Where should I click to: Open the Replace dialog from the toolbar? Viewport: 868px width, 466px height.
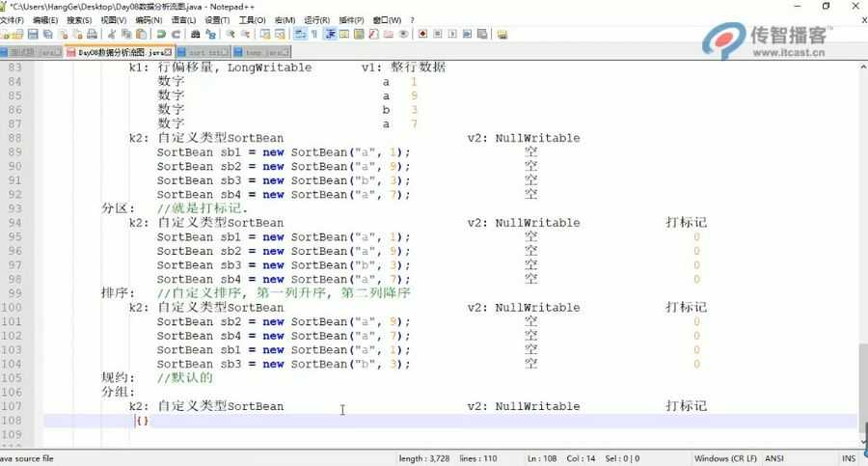[211, 35]
